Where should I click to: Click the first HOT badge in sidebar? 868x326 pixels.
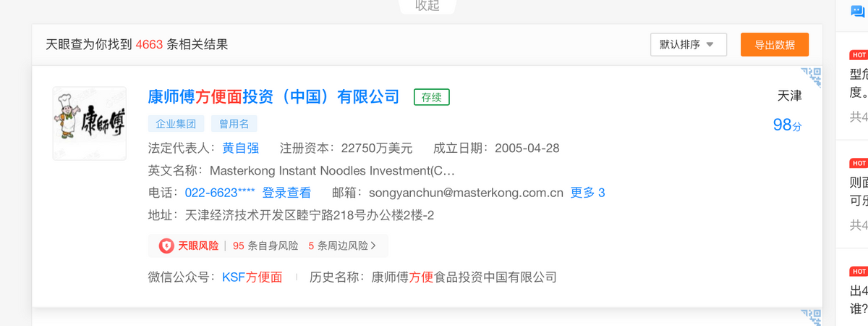click(x=859, y=55)
